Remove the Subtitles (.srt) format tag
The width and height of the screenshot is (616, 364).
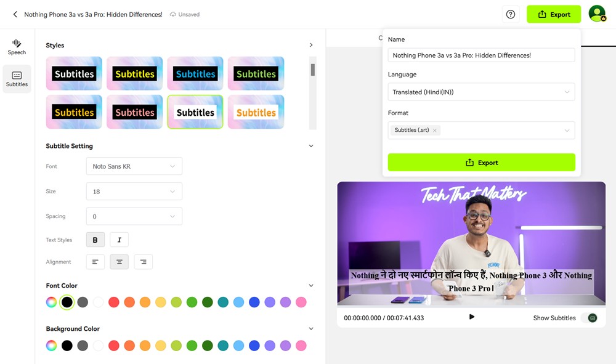point(434,131)
